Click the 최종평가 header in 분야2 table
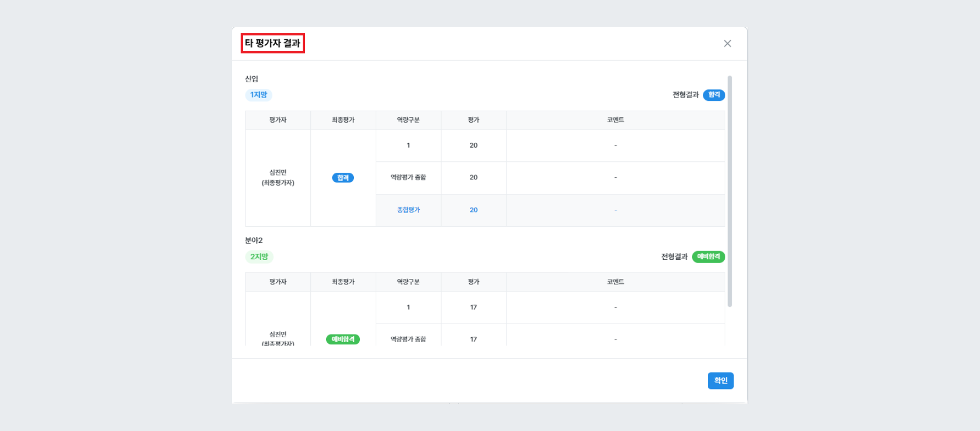This screenshot has width=980, height=431. pos(343,282)
